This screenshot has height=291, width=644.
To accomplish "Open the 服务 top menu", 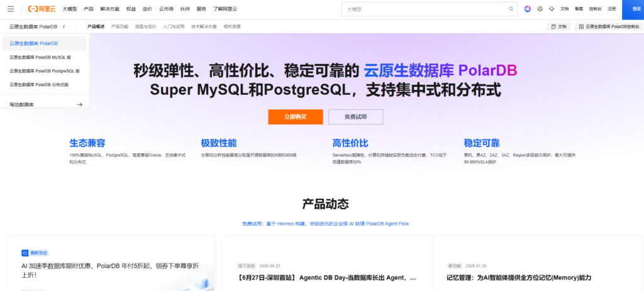I will [202, 9].
